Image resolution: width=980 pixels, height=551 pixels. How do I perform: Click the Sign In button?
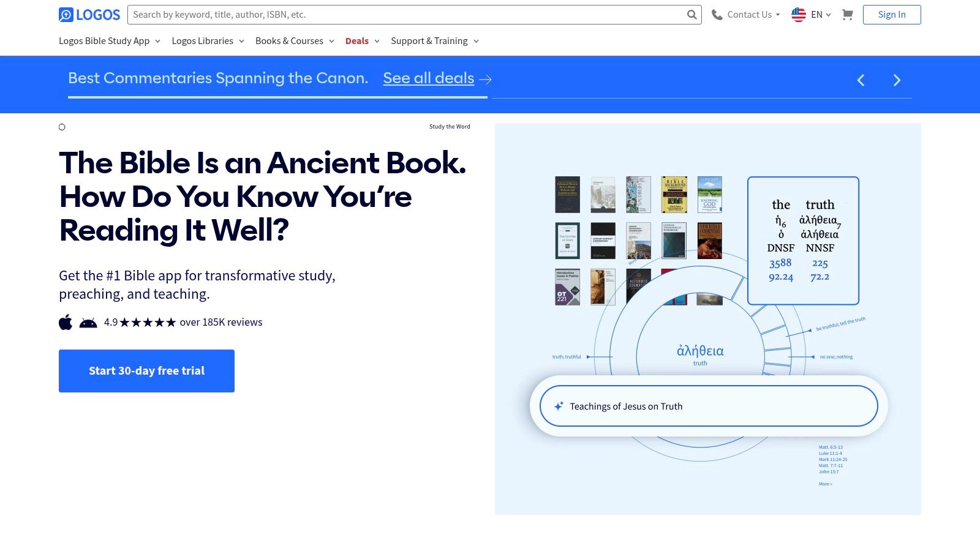pyautogui.click(x=892, y=15)
